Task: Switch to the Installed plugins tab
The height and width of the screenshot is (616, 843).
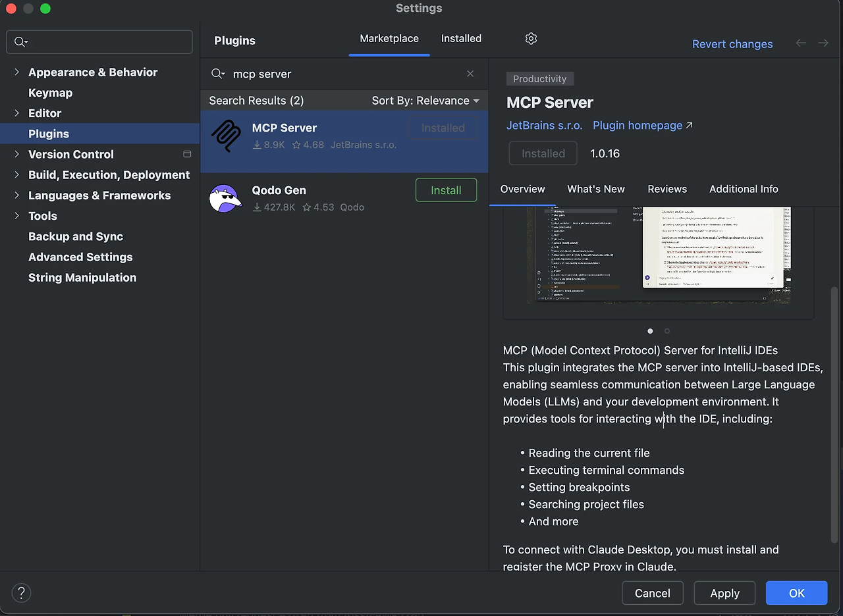Action: pyautogui.click(x=461, y=38)
